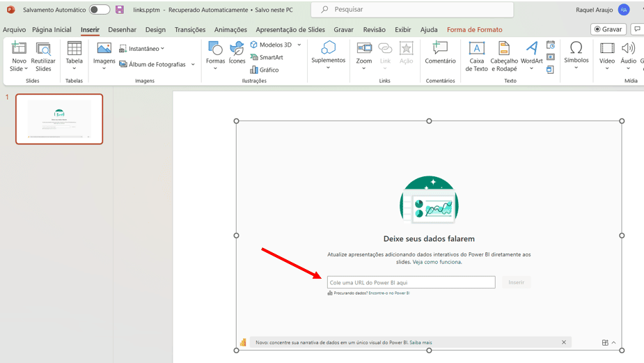Switch to the Desenhar tab
The height and width of the screenshot is (363, 644).
tap(122, 29)
